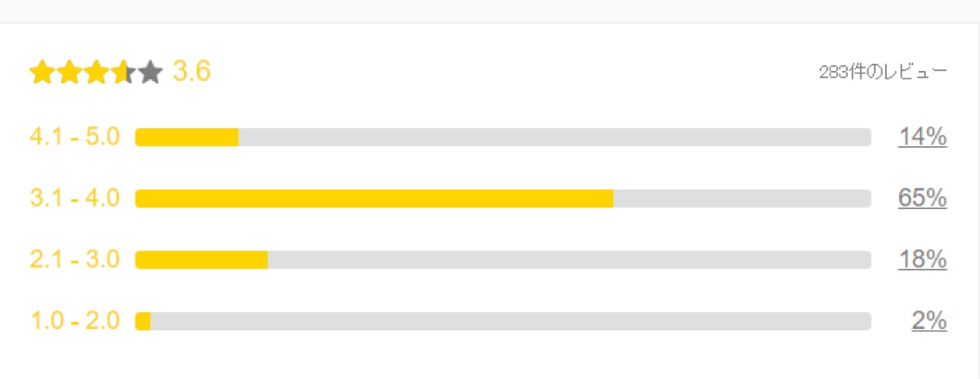Click the first yellow rating star

click(41, 74)
